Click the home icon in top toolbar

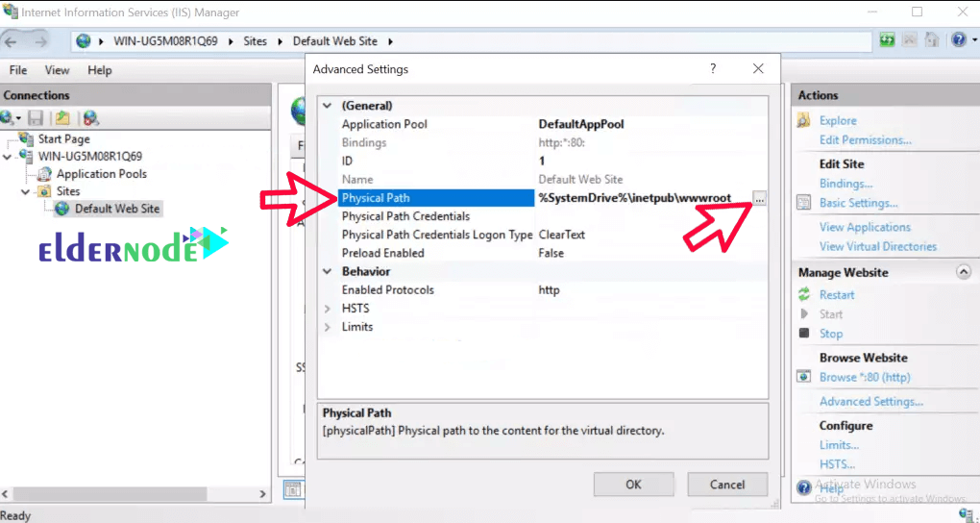tap(931, 40)
